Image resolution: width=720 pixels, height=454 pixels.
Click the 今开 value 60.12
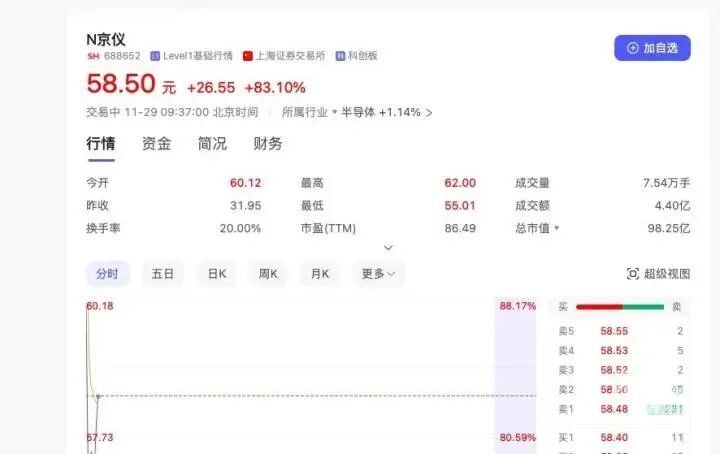(x=245, y=183)
